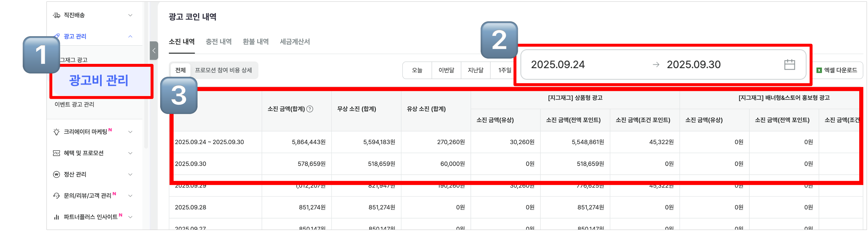Click the 직진배송 truck icon
Screen dimensions: 868x231
[56, 15]
